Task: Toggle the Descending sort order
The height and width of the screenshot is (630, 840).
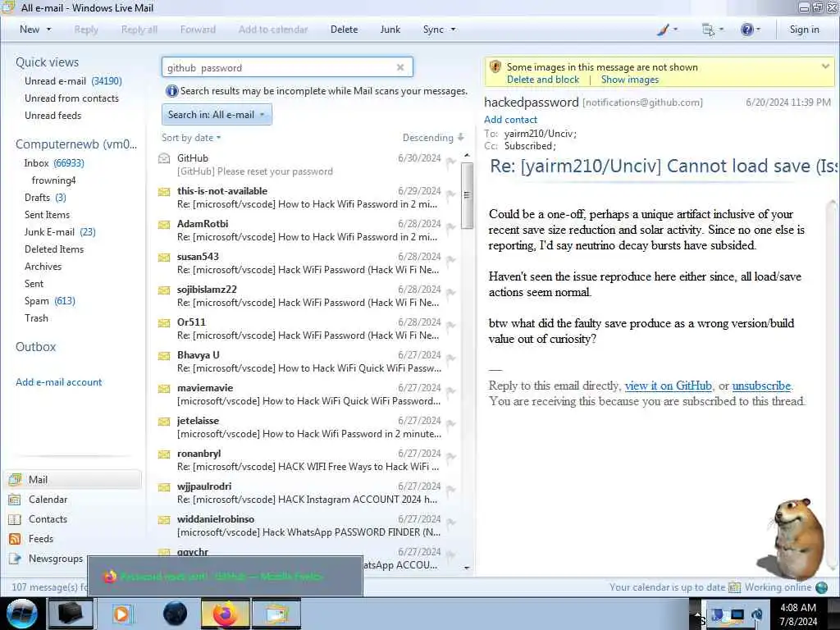Action: click(433, 138)
